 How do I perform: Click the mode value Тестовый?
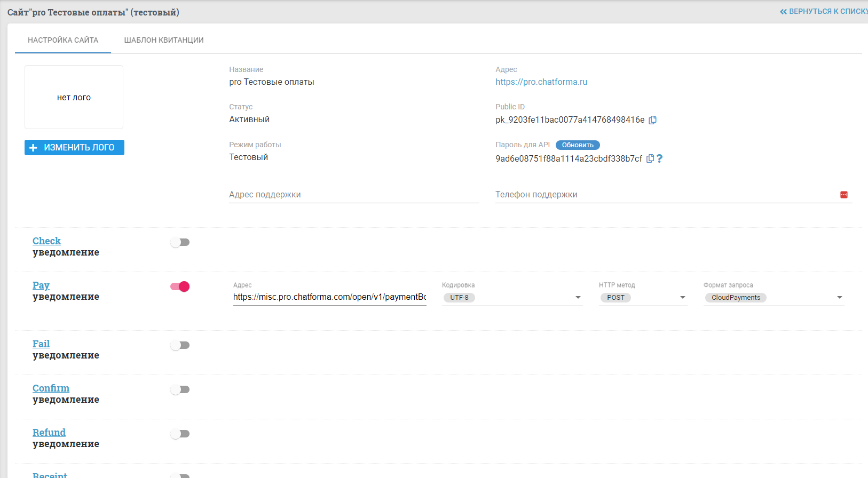tap(249, 157)
